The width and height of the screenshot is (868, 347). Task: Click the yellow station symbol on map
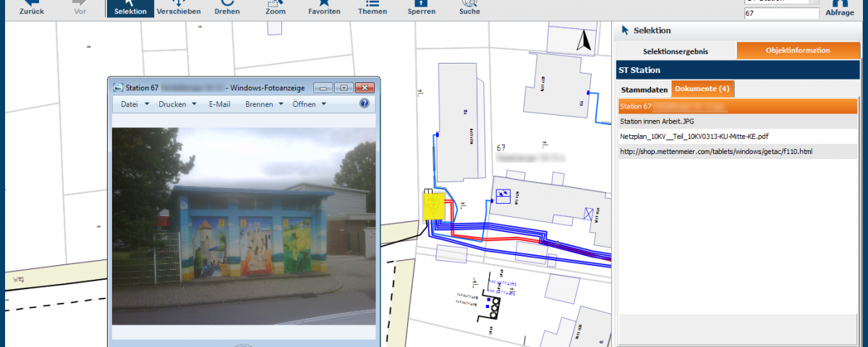(x=433, y=208)
